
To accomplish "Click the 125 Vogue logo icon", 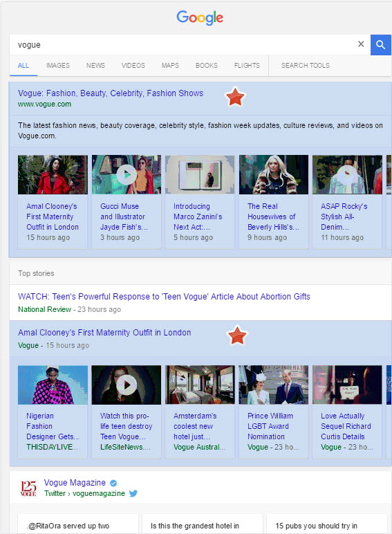I will point(28,488).
